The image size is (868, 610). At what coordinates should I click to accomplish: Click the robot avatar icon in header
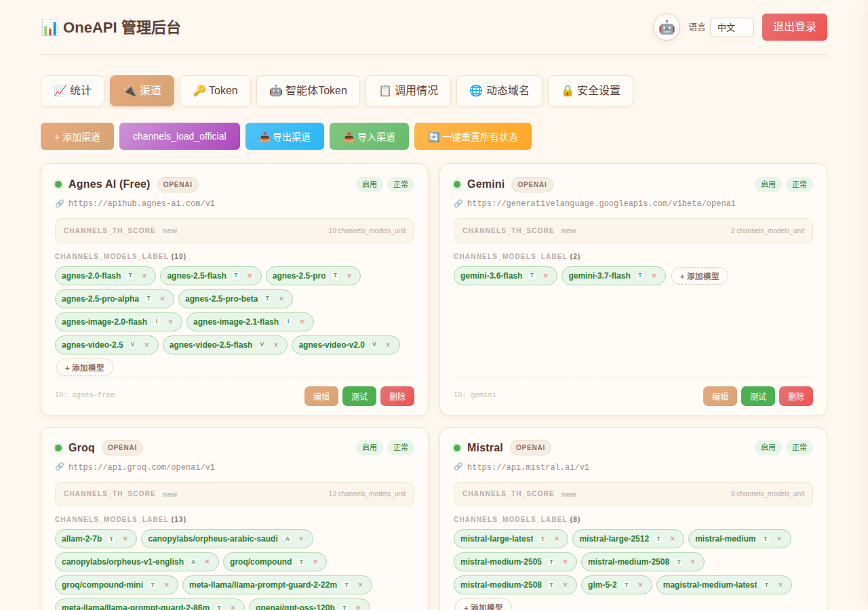667,27
